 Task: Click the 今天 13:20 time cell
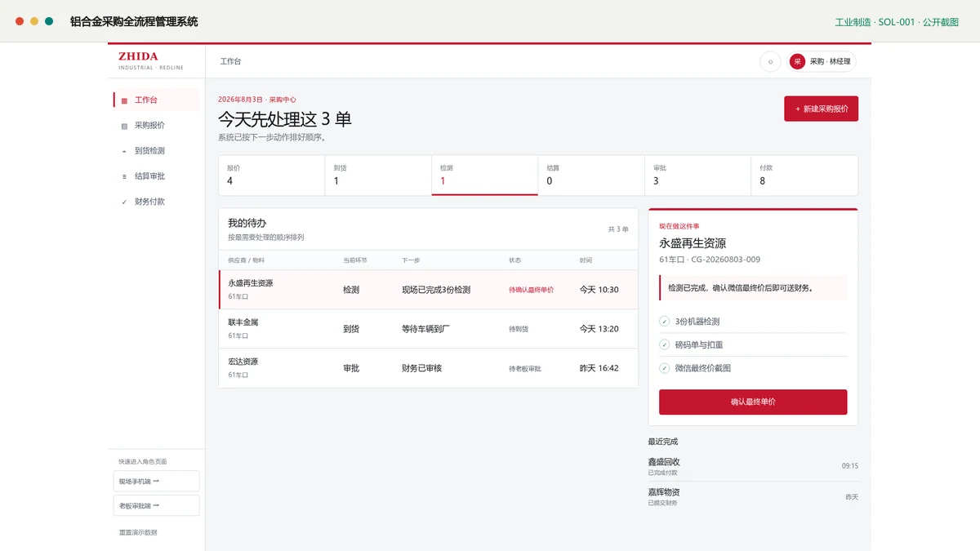coord(599,329)
